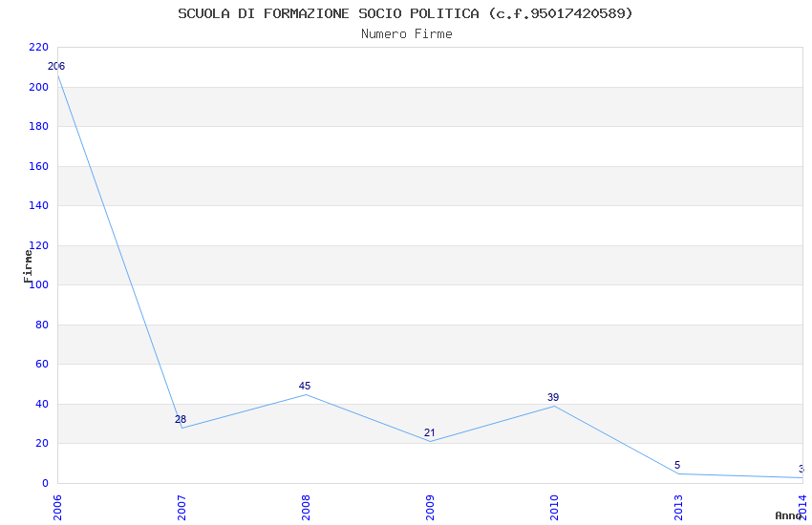Select the data label 21 at 2009

429,432
